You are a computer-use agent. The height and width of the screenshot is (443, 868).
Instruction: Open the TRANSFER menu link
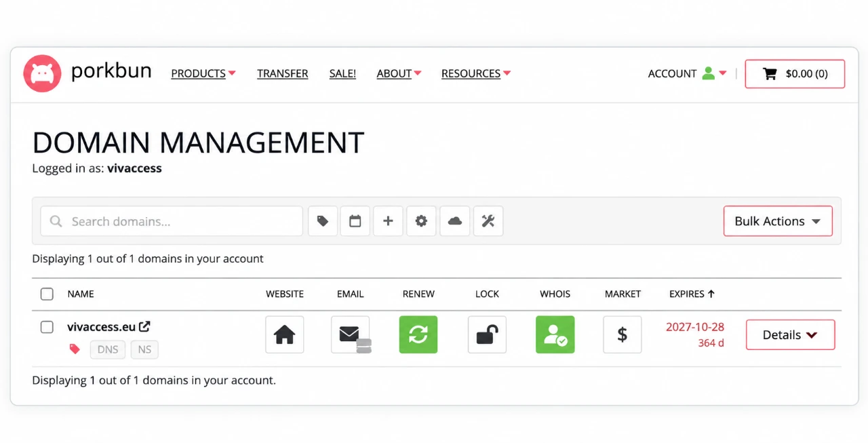click(x=283, y=73)
